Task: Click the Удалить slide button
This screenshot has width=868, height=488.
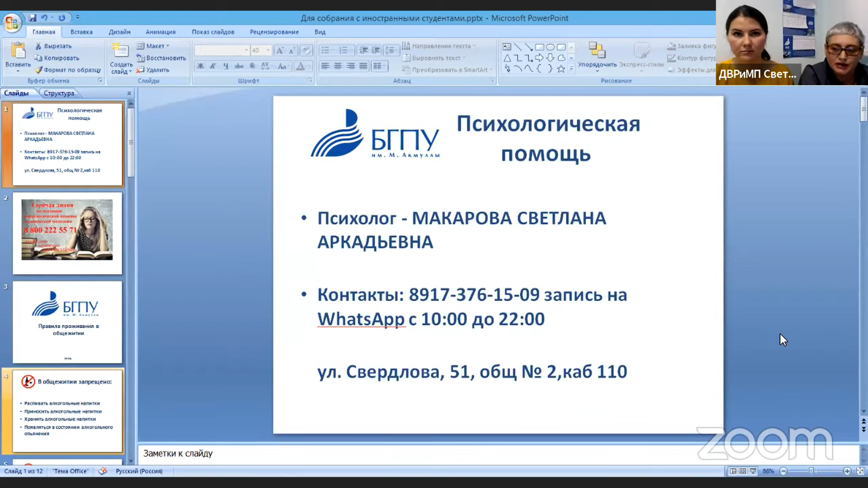Action: 154,70
